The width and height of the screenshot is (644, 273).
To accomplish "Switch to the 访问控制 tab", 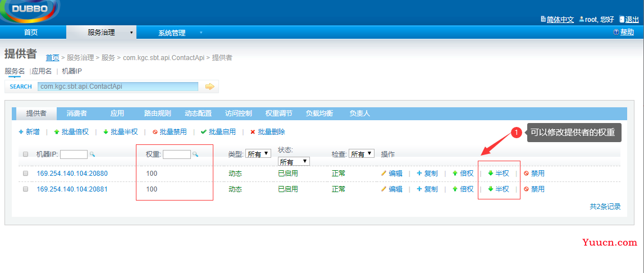I will [x=239, y=113].
